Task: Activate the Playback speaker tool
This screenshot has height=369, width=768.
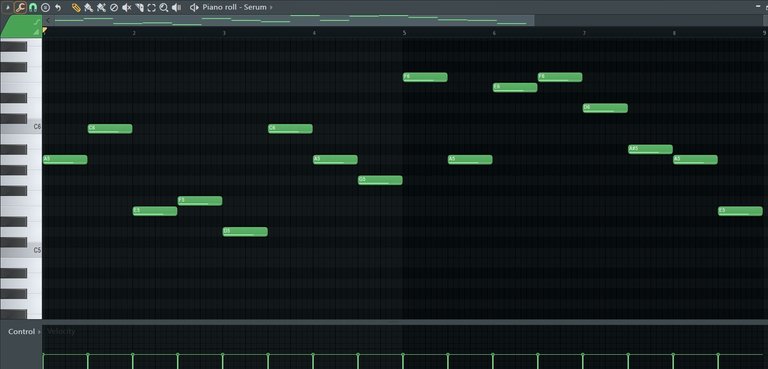Action: point(176,7)
